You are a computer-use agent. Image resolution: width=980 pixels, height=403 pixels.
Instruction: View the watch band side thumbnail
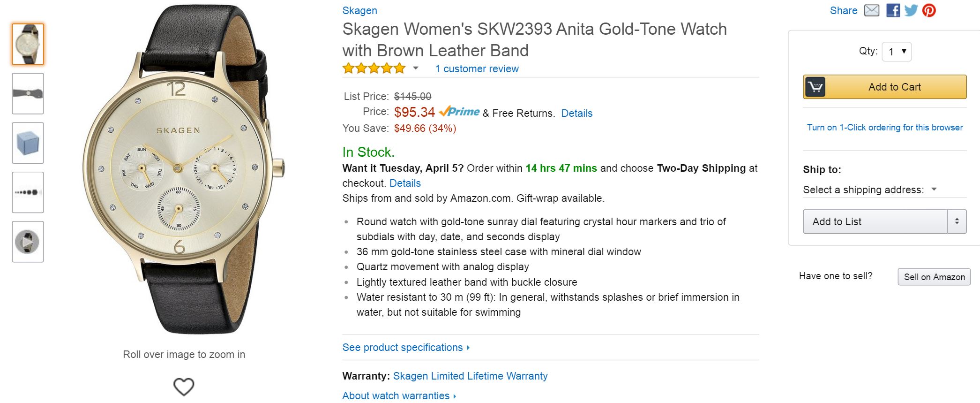click(x=28, y=93)
